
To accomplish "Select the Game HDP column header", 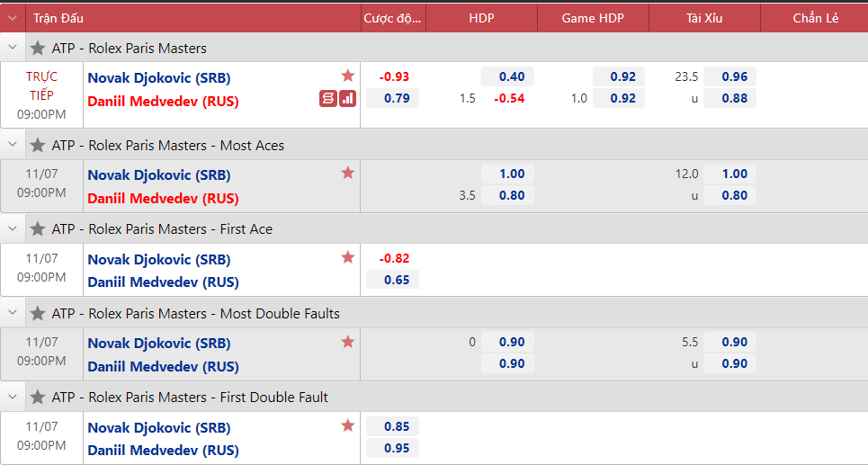I will pyautogui.click(x=593, y=18).
